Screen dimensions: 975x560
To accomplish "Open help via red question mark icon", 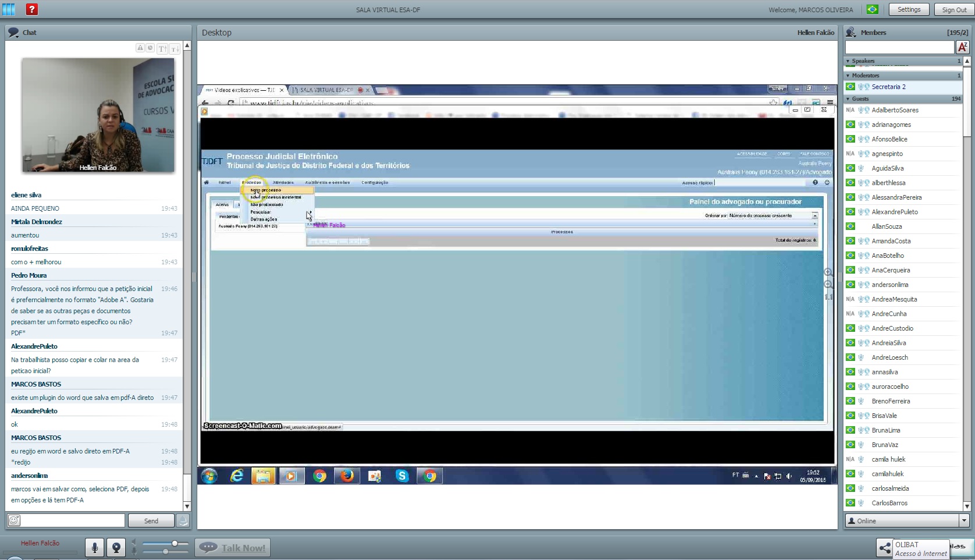I will (x=32, y=9).
